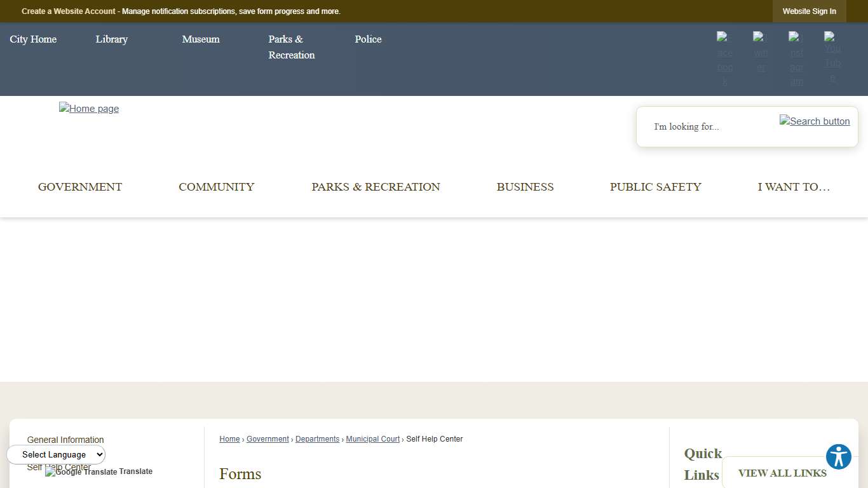Select the Library top menu item

pyautogui.click(x=111, y=39)
